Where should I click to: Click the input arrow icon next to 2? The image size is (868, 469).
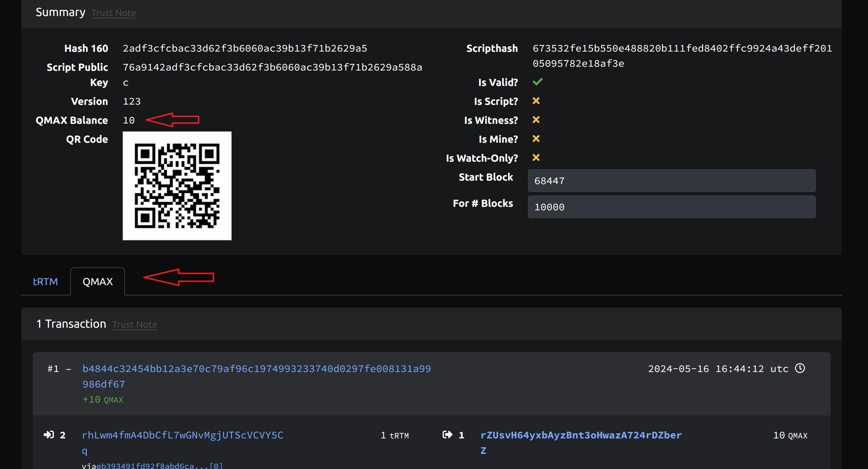click(49, 435)
